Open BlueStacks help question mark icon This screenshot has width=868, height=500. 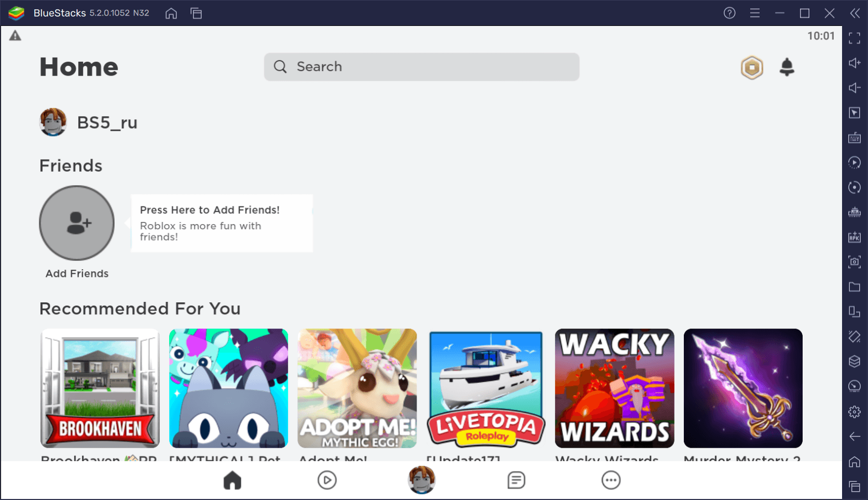tap(729, 13)
